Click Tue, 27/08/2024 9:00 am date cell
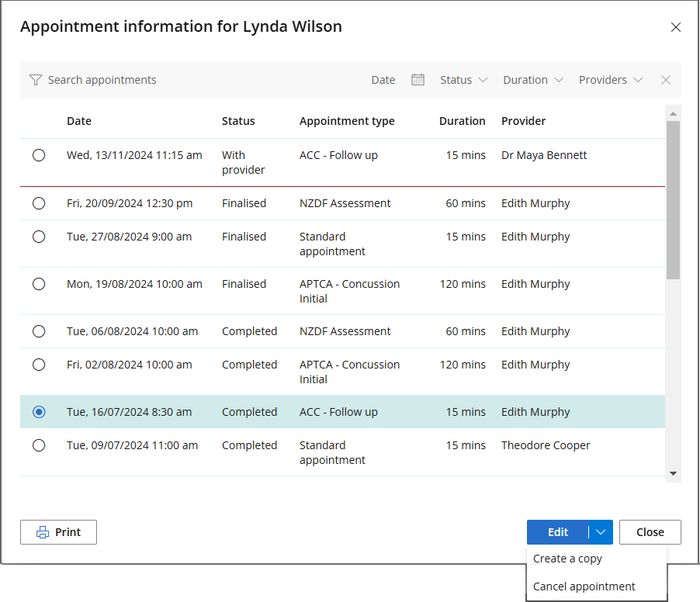This screenshot has height=602, width=700. click(129, 237)
